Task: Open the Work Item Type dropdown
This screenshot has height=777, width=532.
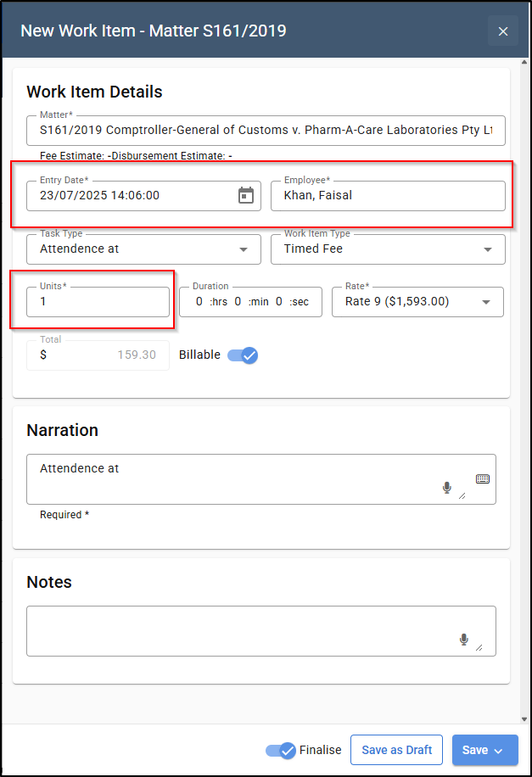Action: click(x=388, y=249)
